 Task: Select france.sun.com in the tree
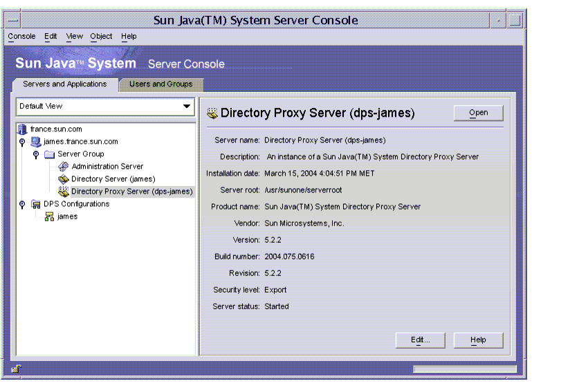(x=56, y=129)
